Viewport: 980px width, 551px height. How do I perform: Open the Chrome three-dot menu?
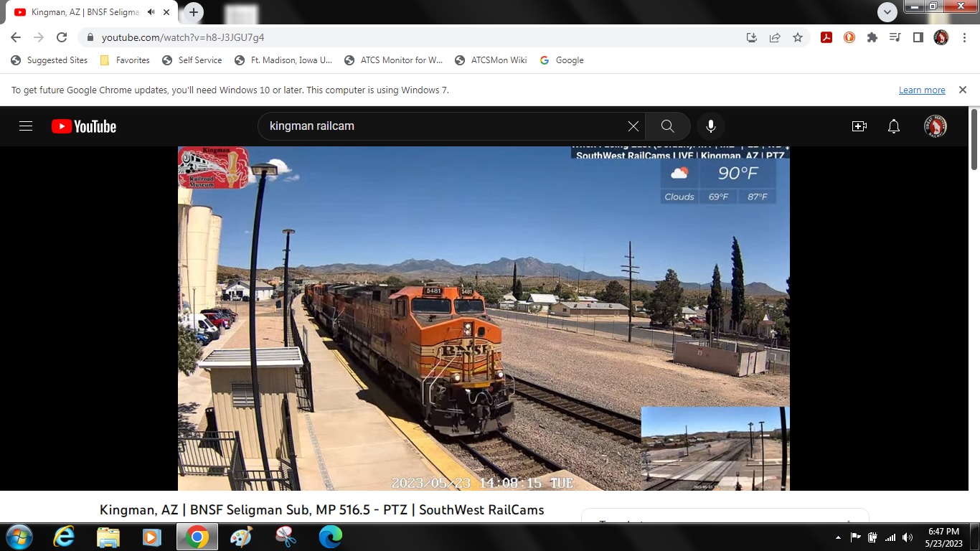pos(963,37)
